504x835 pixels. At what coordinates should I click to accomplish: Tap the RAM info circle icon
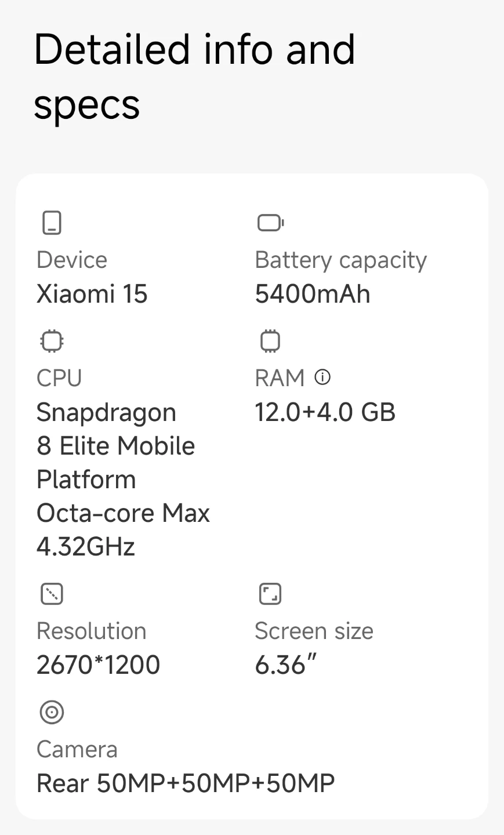tap(322, 377)
